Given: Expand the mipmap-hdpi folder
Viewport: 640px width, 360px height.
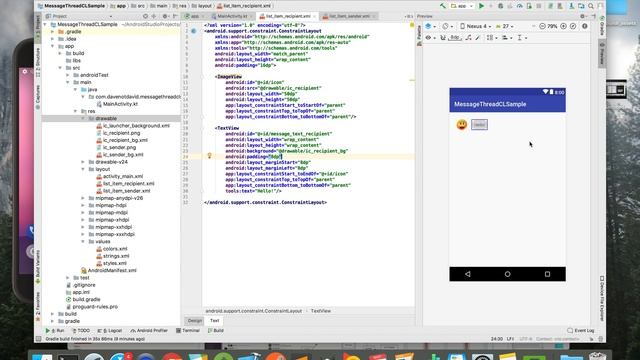Looking at the screenshot, I should (x=83, y=205).
